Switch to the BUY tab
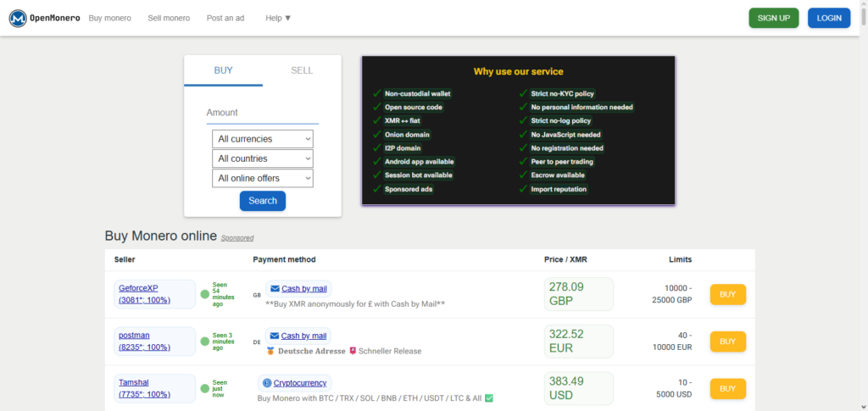868x411 pixels. 223,71
